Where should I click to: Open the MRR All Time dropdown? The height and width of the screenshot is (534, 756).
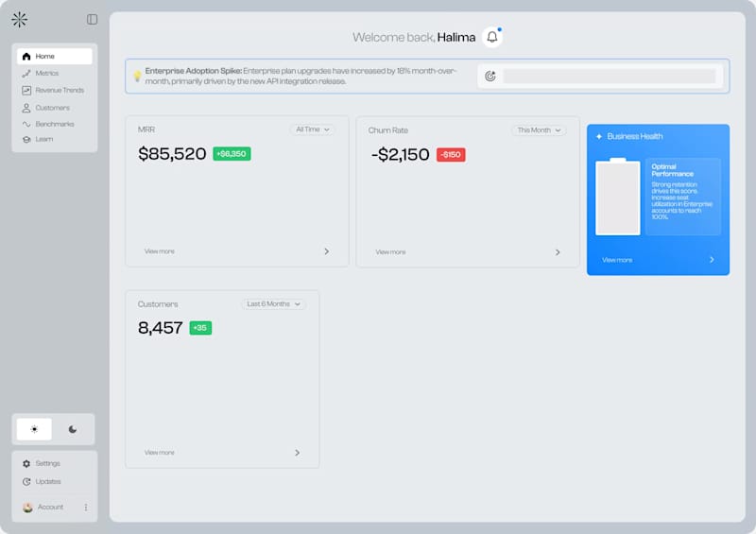(x=313, y=129)
